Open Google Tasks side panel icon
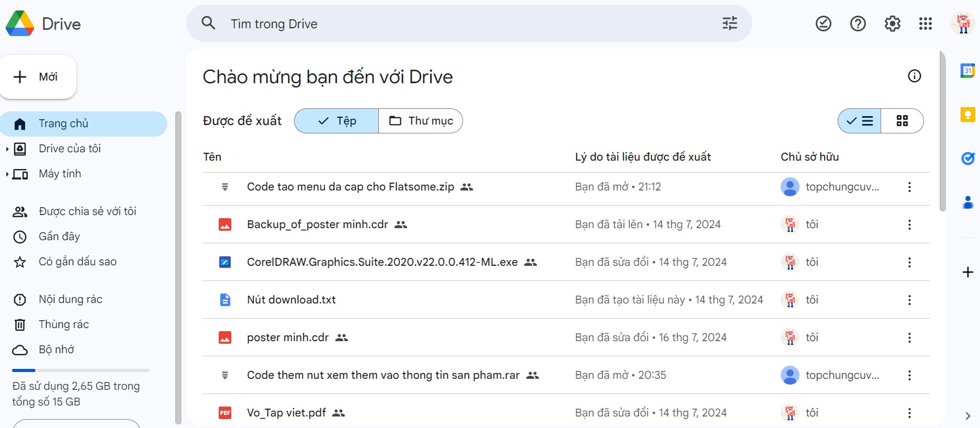The height and width of the screenshot is (428, 980). [967, 158]
